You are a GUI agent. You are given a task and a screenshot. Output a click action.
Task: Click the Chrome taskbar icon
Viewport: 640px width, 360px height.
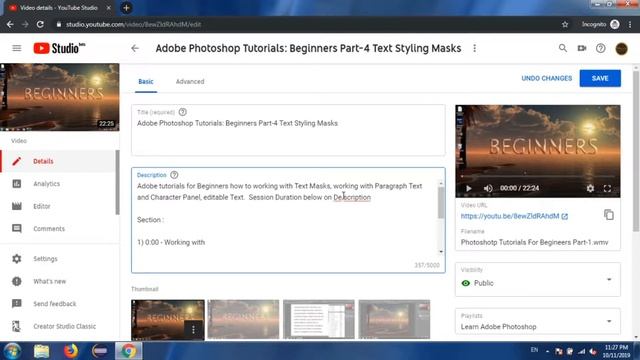129,351
